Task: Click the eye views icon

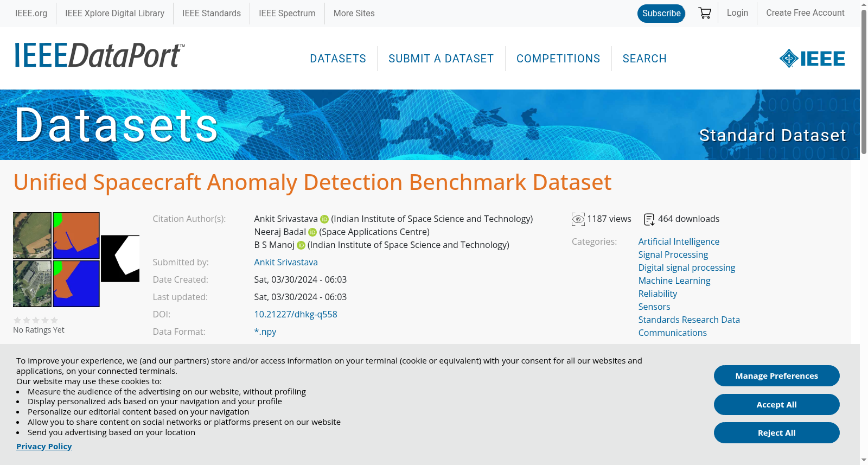Action: pos(578,219)
